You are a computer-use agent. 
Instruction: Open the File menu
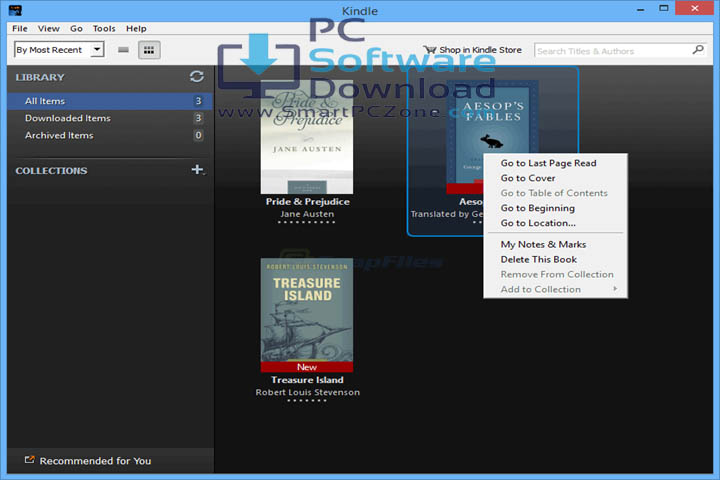(x=20, y=28)
